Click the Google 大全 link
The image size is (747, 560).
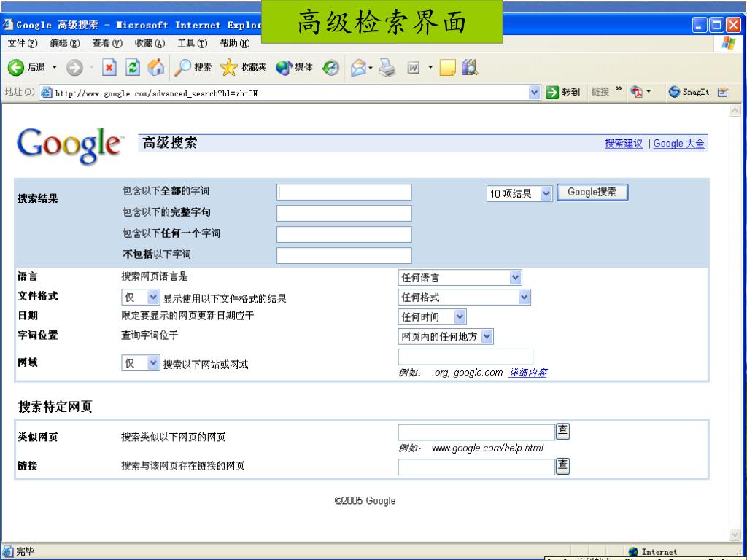(679, 144)
